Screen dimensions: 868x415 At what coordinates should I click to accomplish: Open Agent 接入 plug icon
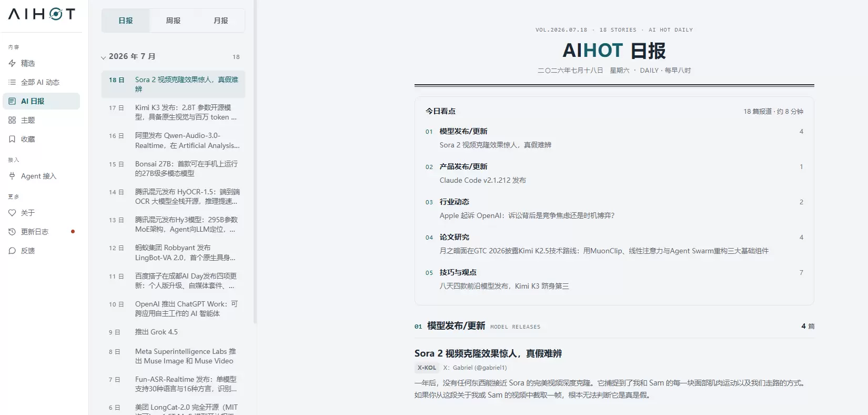coord(12,176)
